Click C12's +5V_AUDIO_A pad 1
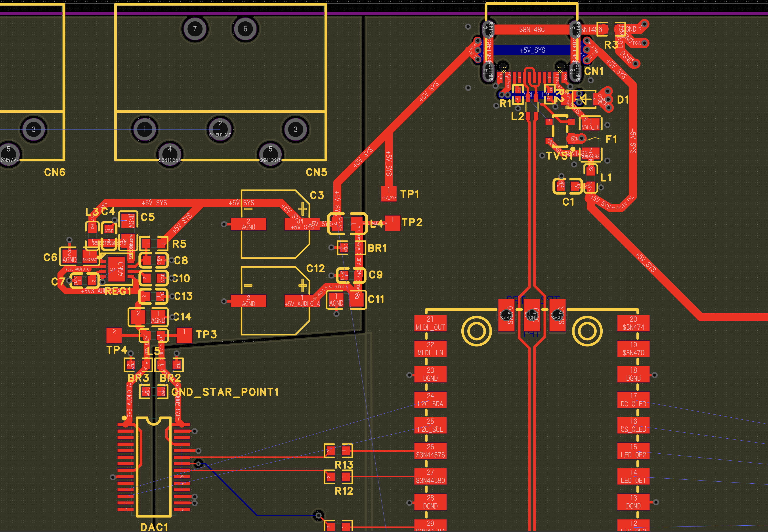The width and height of the screenshot is (768, 532). click(x=302, y=300)
